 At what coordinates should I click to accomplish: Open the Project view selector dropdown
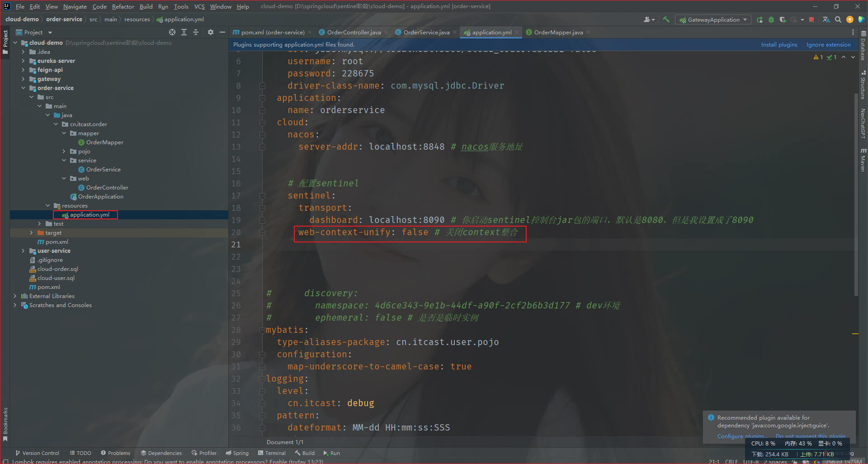click(x=34, y=32)
